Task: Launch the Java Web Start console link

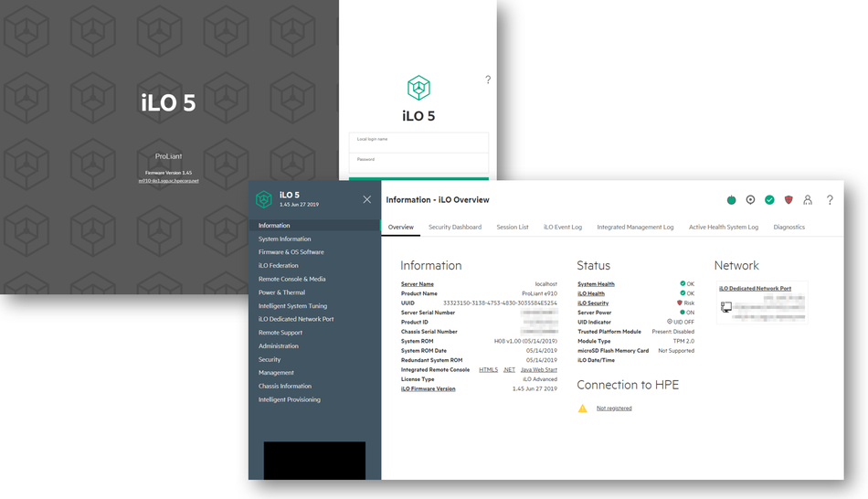Action: [539, 369]
